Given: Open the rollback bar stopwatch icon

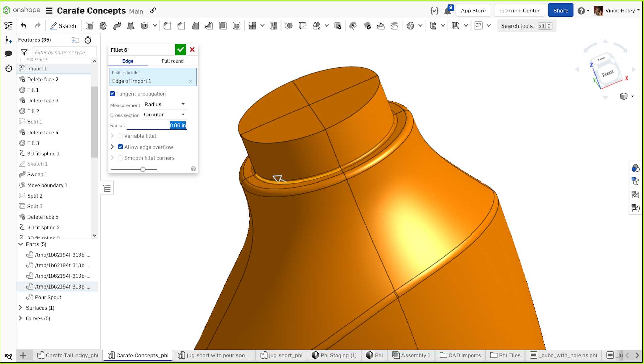Looking at the screenshot, I should pos(88,40).
